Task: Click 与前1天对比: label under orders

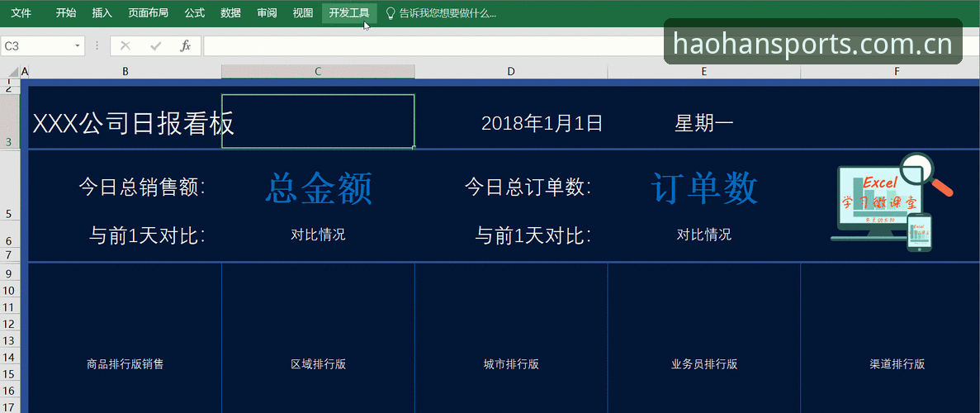Action: coord(533,236)
